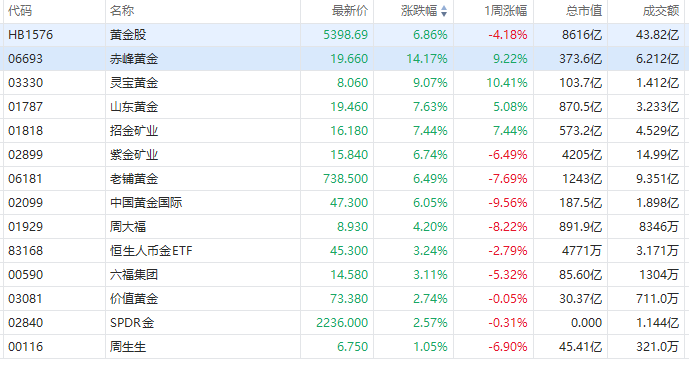Open the 招金矿业 stock row
Viewport: 689px width, 366px height.
[x=344, y=131]
